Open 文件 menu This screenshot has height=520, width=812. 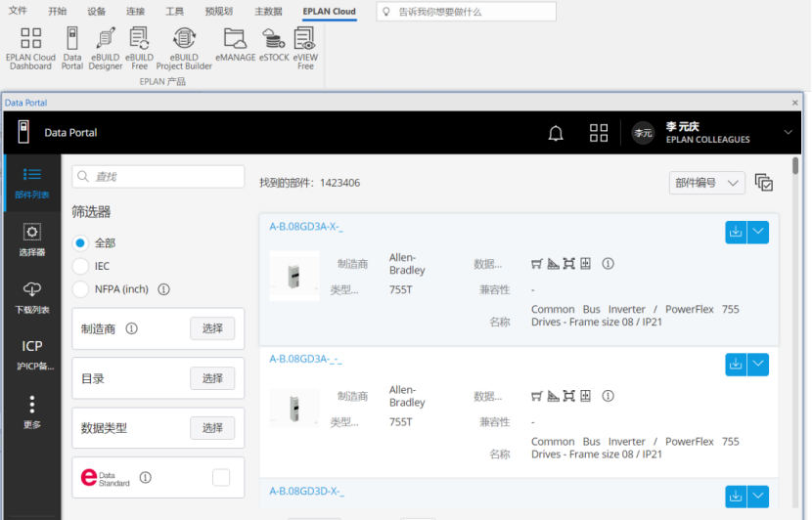tap(18, 11)
